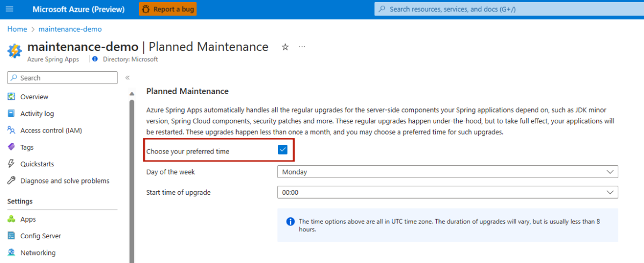Image resolution: width=644 pixels, height=263 pixels.
Task: Go to Home breadcrumb link
Action: click(x=17, y=29)
